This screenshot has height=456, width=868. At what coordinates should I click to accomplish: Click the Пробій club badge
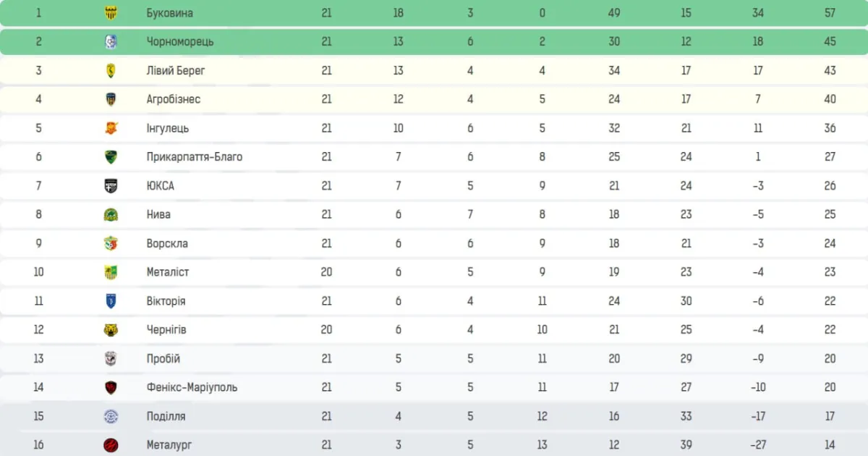pos(111,359)
